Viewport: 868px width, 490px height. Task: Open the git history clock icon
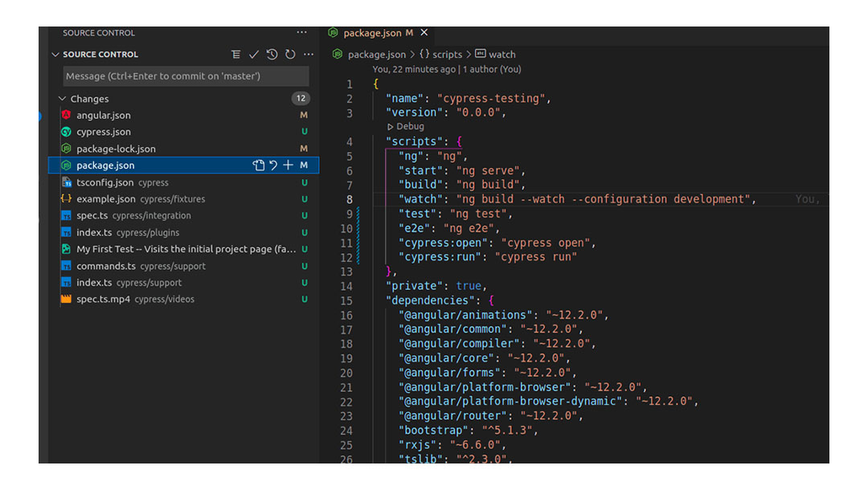pyautogui.click(x=272, y=55)
